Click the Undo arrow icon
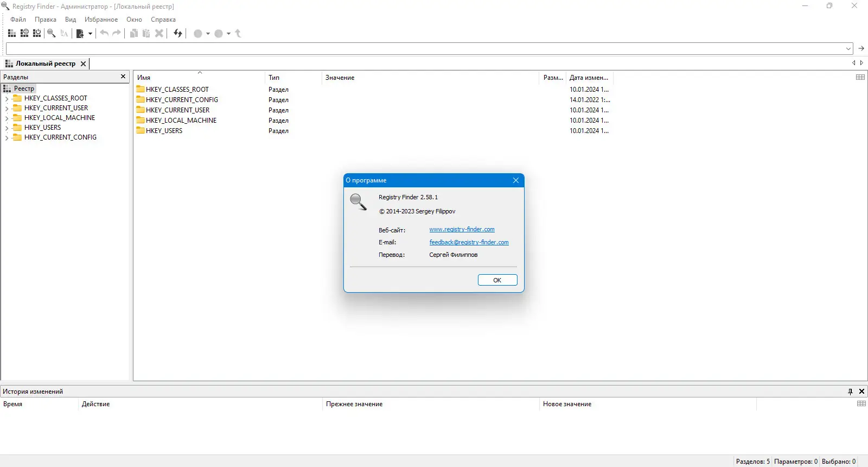Image resolution: width=868 pixels, height=467 pixels. point(104,33)
